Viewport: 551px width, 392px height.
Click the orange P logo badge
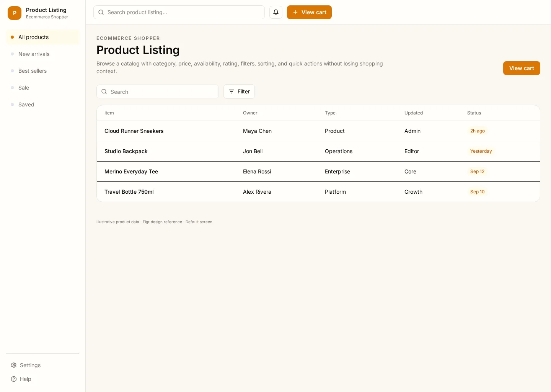[15, 13]
